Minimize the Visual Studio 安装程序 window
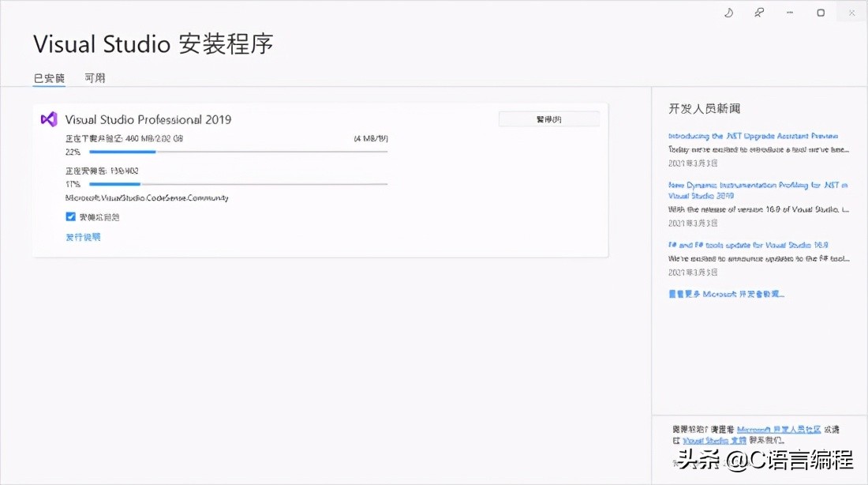 click(789, 12)
